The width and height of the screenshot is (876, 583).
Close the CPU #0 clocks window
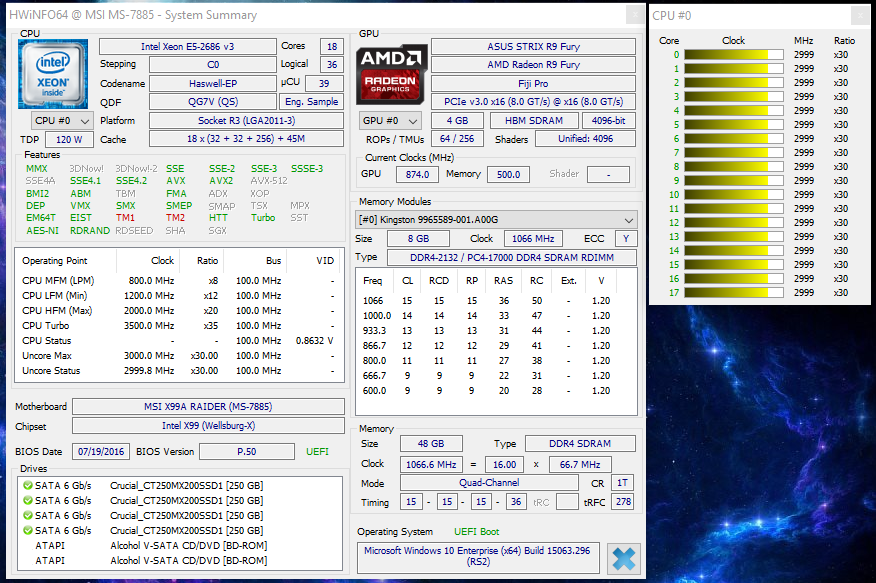pos(860,16)
